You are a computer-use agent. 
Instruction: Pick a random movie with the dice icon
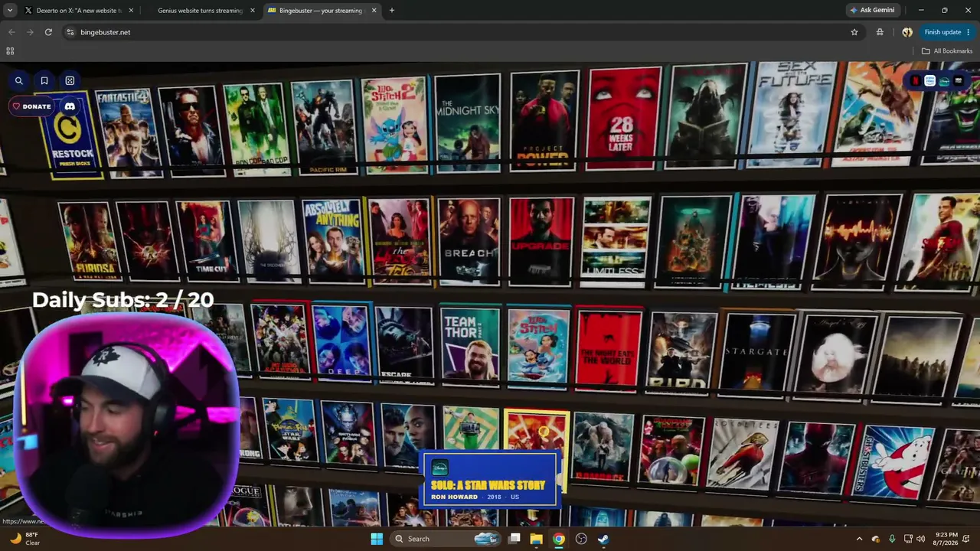70,80
